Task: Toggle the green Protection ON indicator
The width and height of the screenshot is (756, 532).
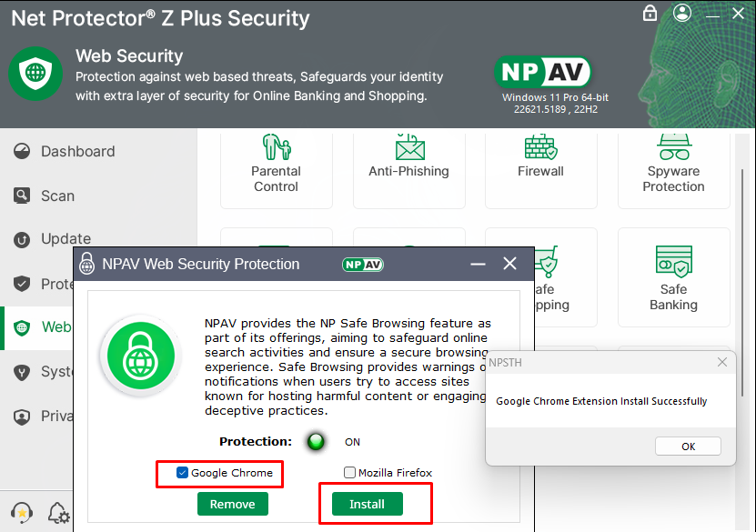Action: 316,442
